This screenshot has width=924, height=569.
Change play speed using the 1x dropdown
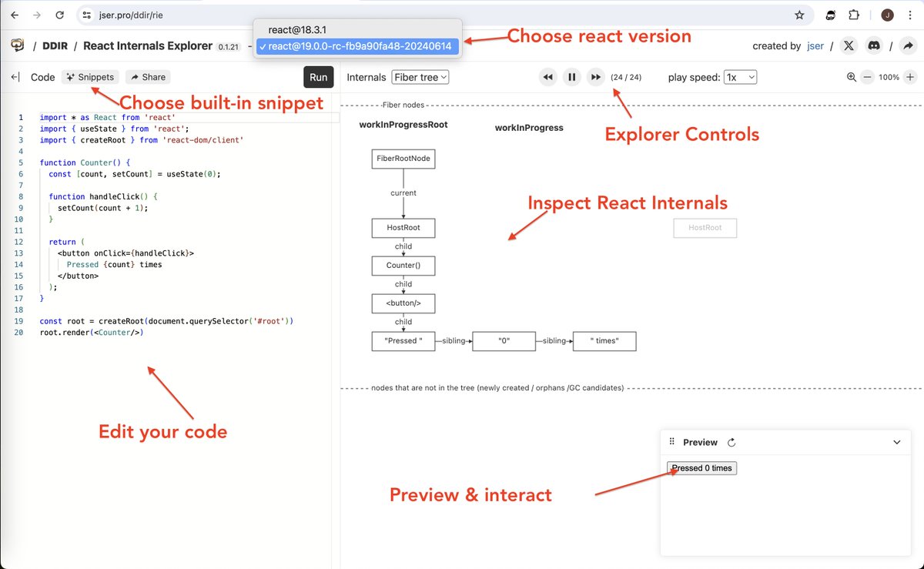(x=741, y=77)
